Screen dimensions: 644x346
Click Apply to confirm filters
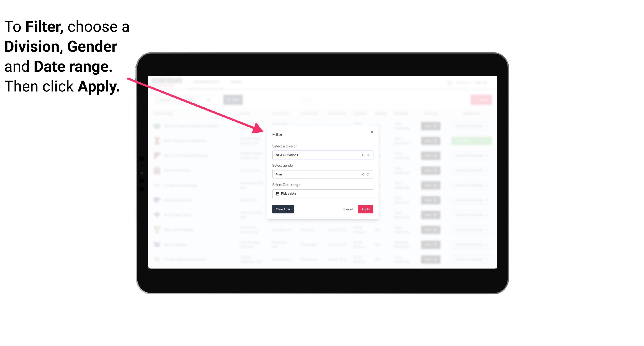click(x=365, y=209)
